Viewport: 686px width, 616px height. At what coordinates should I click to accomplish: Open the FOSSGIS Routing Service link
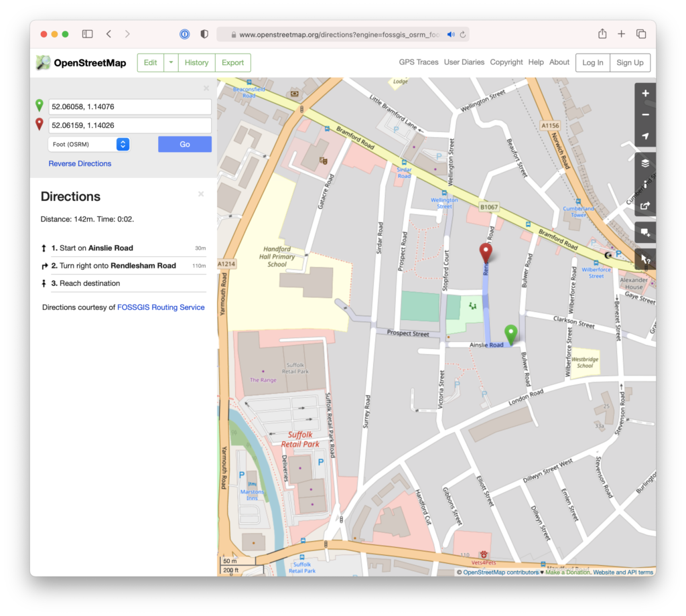pyautogui.click(x=161, y=307)
